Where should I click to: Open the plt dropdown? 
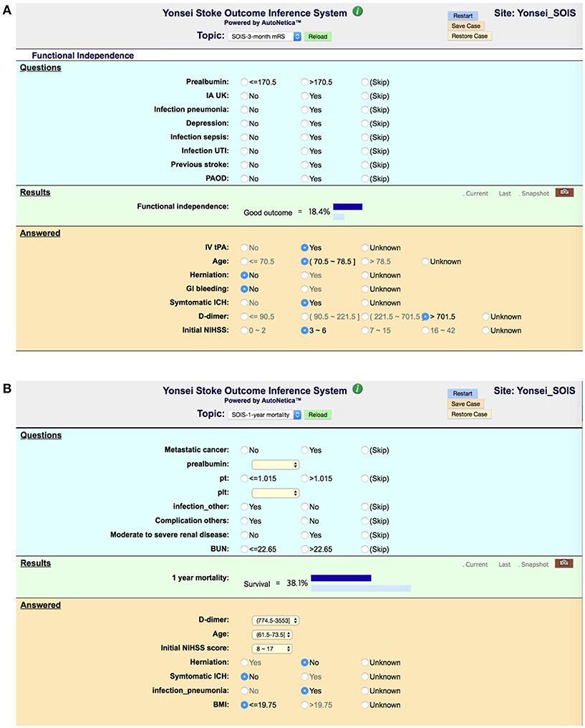275,493
